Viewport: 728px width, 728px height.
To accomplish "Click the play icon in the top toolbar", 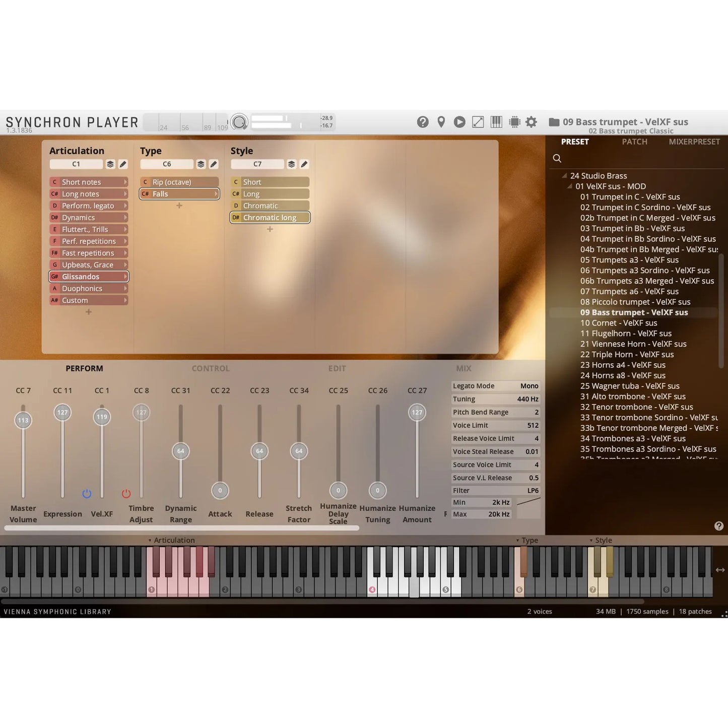I will tap(459, 122).
